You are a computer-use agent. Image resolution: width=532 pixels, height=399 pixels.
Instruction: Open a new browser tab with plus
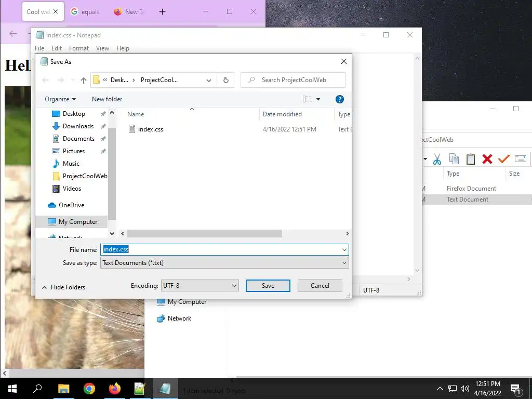(162, 12)
